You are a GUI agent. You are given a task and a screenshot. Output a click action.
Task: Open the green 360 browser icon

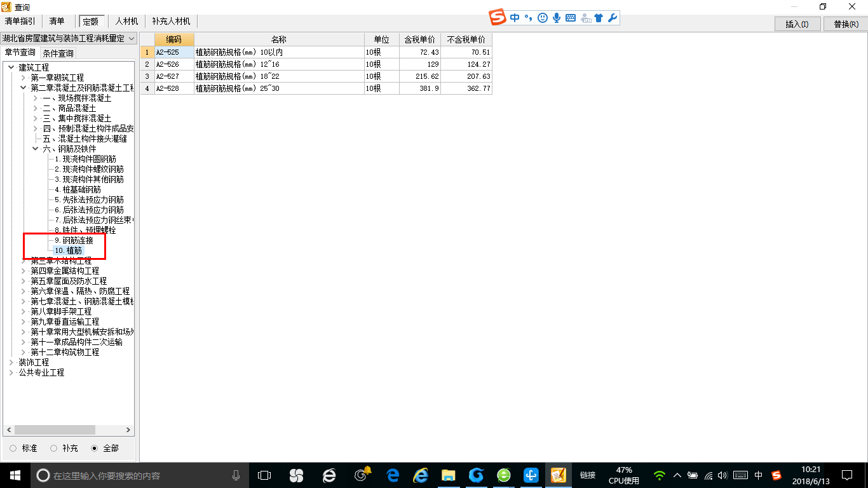[504, 475]
